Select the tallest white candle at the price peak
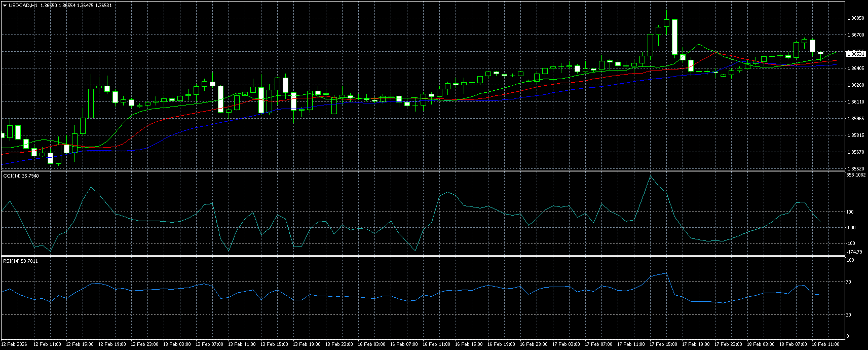The height and width of the screenshot is (350, 868). [x=674, y=37]
